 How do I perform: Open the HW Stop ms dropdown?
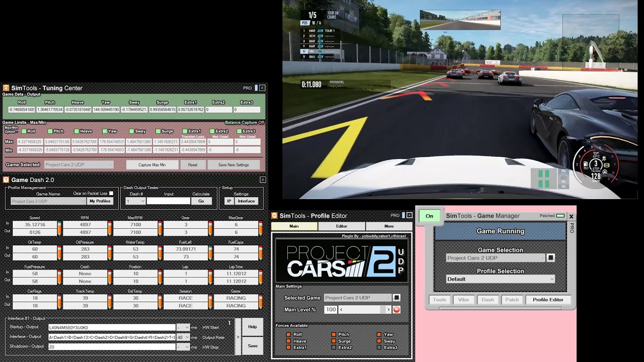pyautogui.click(x=183, y=347)
